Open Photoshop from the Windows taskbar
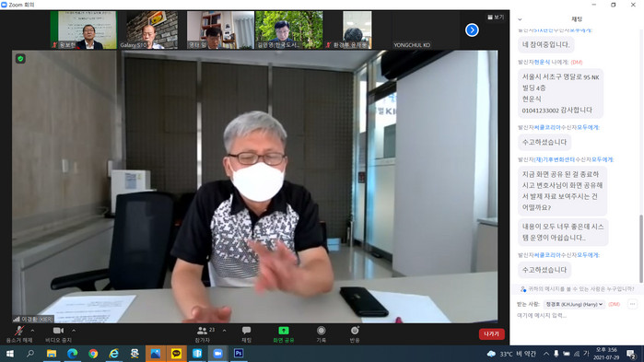 239,354
